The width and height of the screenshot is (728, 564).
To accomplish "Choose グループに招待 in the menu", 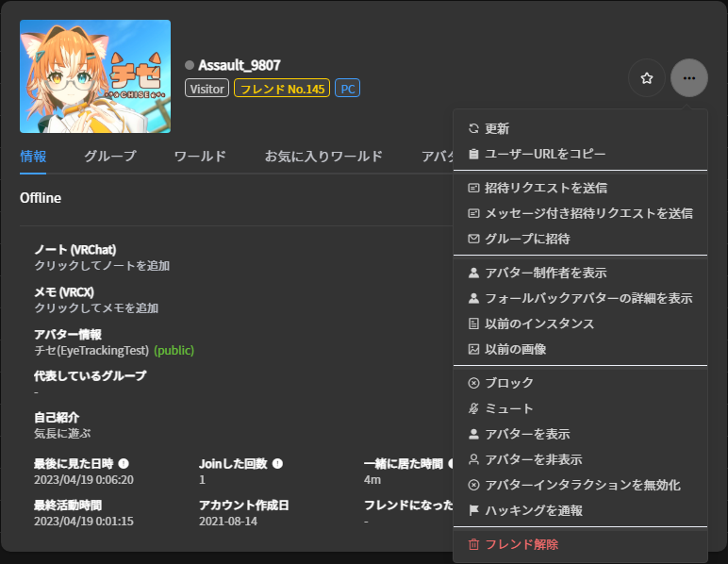I will click(527, 239).
